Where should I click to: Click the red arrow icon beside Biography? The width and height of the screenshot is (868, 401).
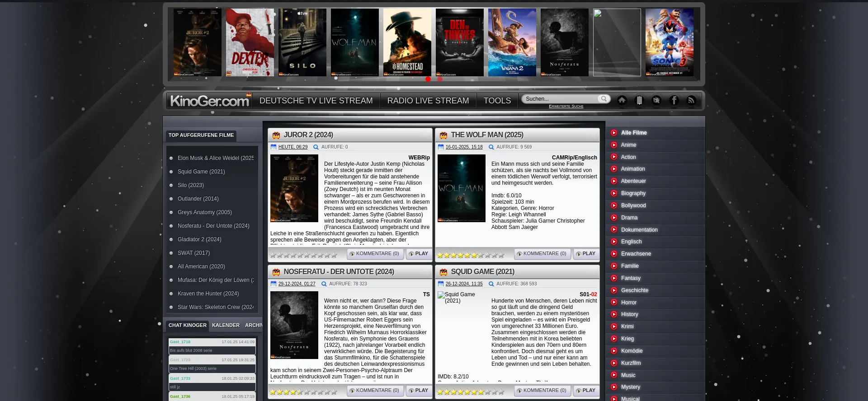[614, 193]
